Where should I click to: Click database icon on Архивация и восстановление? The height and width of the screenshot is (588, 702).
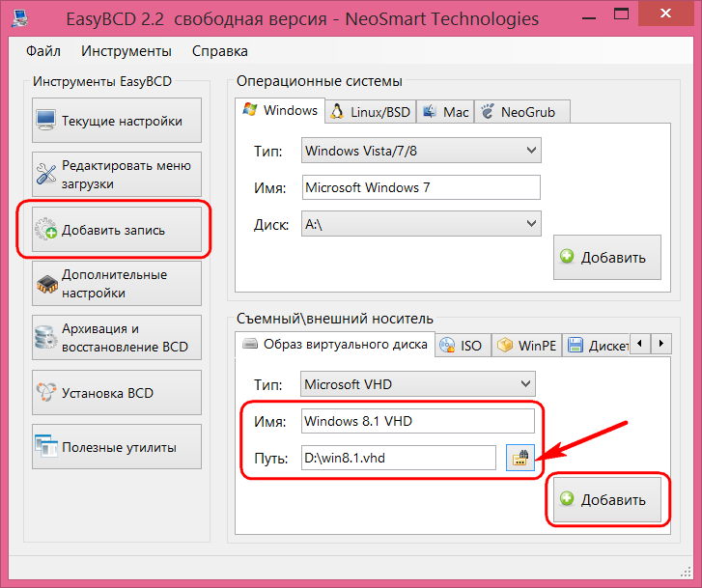(x=45, y=337)
